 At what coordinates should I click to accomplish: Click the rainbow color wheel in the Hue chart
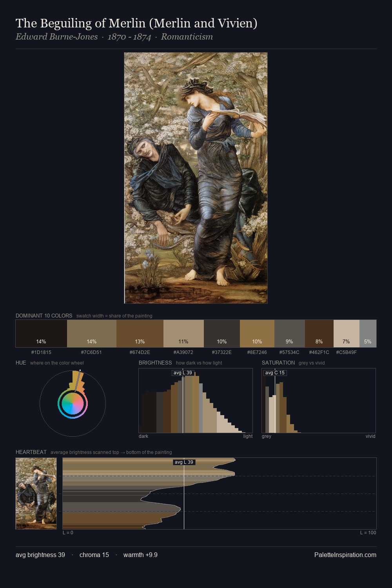click(x=73, y=404)
